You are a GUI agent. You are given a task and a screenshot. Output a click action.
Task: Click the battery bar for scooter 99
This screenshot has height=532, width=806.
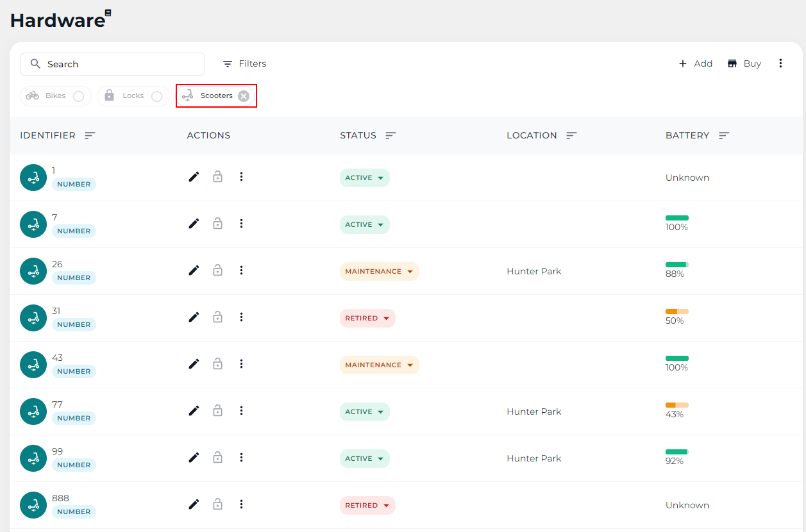(676, 452)
